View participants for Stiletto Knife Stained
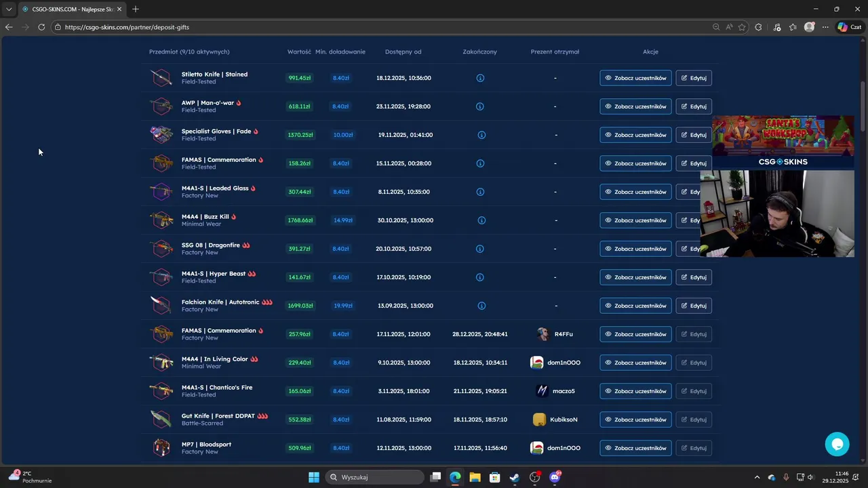868x488 pixels. click(x=635, y=78)
